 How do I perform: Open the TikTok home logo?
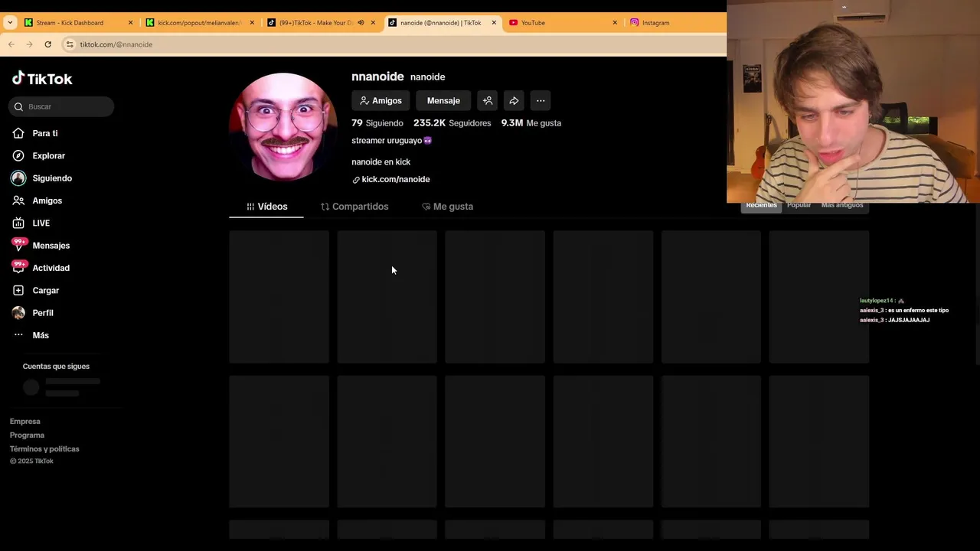pos(42,79)
